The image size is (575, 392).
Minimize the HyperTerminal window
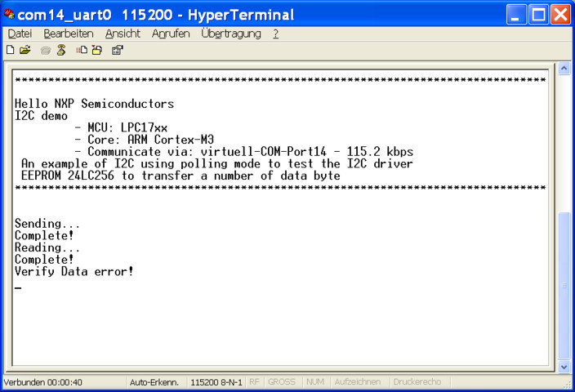pos(516,15)
